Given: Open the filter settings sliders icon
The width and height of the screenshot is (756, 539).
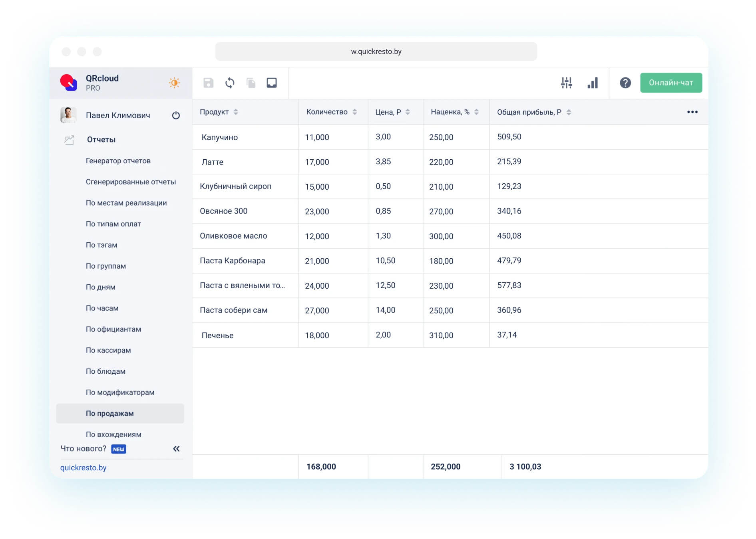Looking at the screenshot, I should pyautogui.click(x=566, y=83).
